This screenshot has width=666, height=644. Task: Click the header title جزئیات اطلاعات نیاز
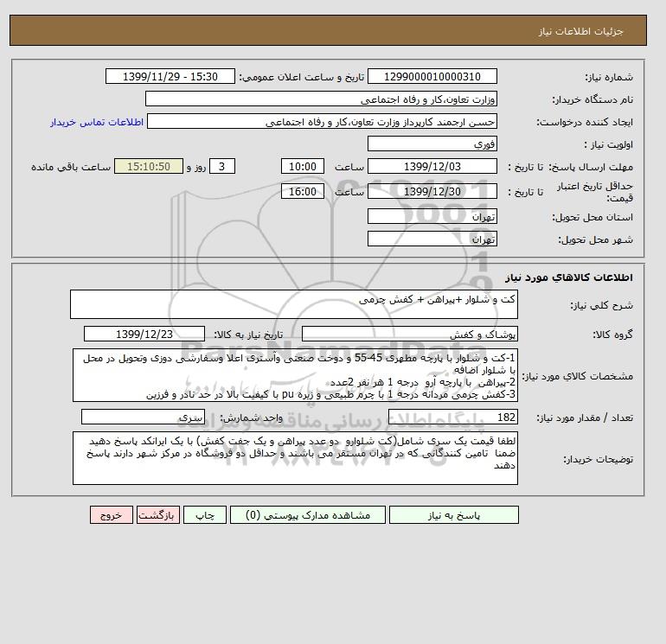[x=580, y=31]
